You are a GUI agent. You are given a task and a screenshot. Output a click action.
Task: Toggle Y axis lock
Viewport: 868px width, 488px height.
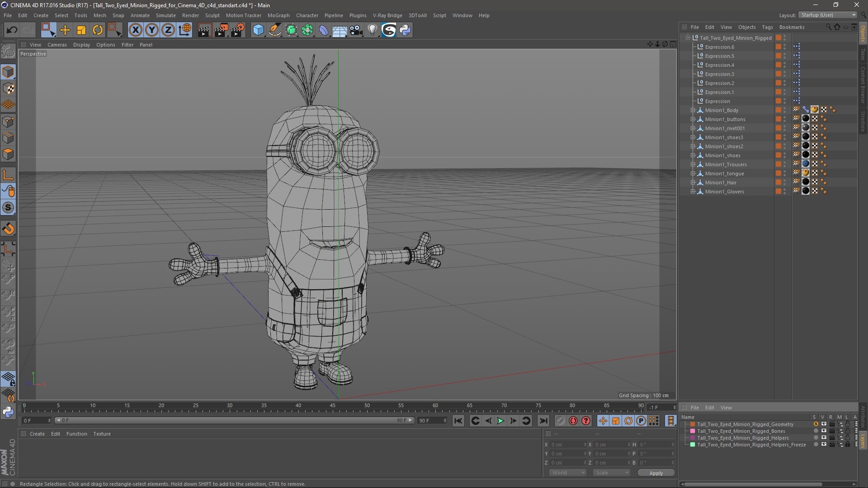(x=152, y=30)
